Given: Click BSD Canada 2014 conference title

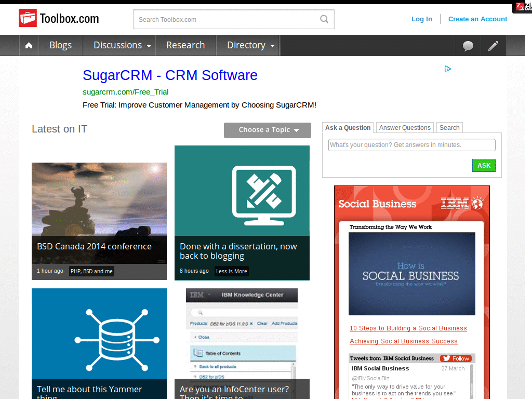Looking at the screenshot, I should (95, 246).
